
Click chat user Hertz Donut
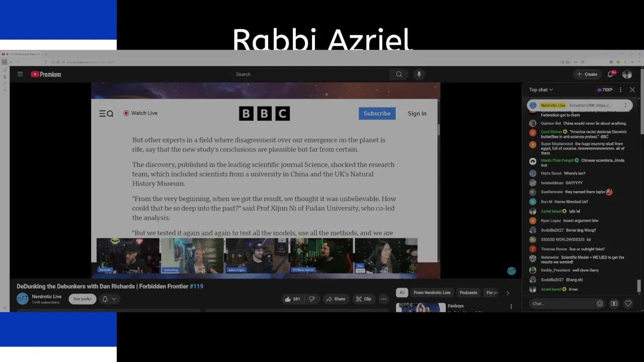[551, 173]
